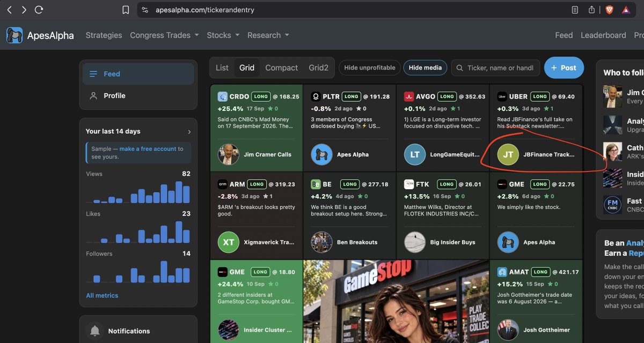Image resolution: width=644 pixels, height=343 pixels.
Task: Open Jim Cramer Calls avatar on CRDO card
Action: pos(229,154)
